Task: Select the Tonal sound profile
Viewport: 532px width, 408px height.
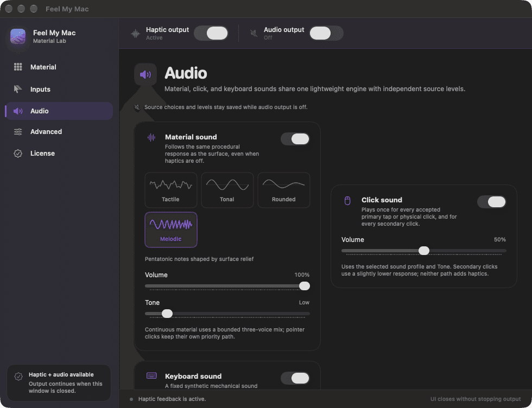Action: [227, 190]
